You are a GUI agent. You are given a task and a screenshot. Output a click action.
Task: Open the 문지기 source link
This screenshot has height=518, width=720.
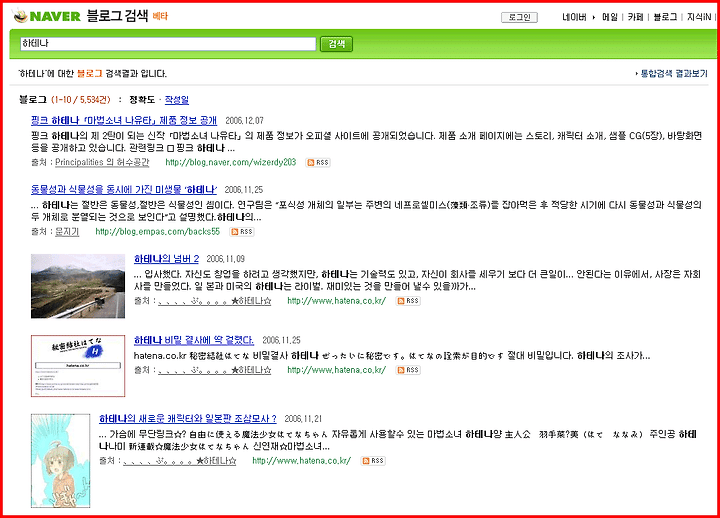click(67, 231)
